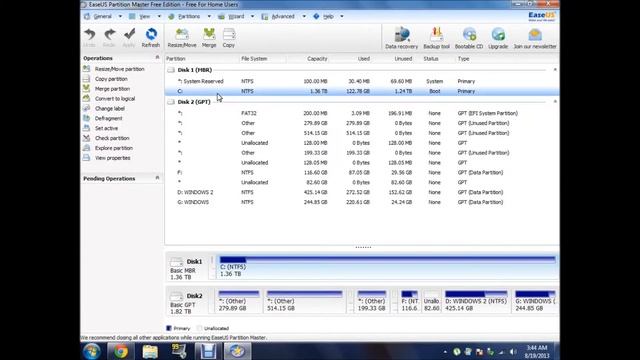Click the Apply checkmark icon
Screen dimensions: 640x360
[x=129, y=38]
